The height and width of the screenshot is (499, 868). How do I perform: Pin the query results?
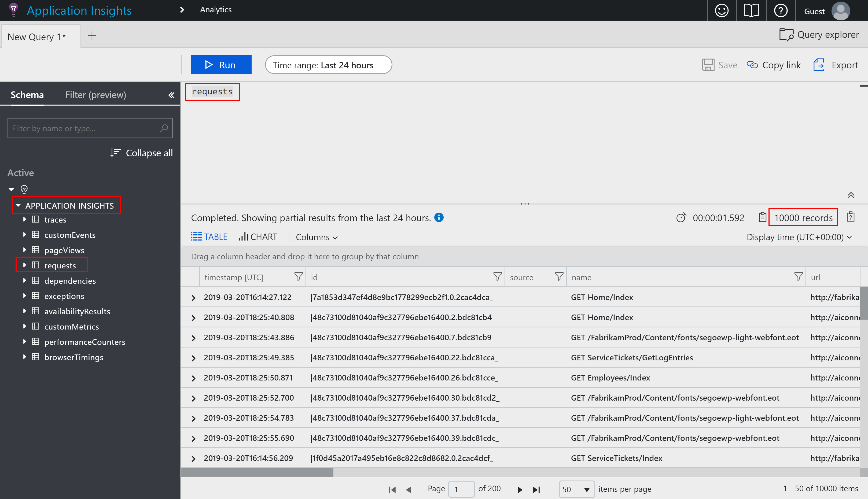[x=851, y=217]
